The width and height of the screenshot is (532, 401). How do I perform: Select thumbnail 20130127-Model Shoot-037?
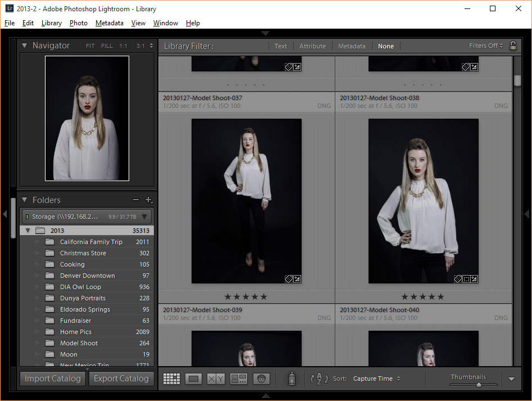tap(247, 201)
